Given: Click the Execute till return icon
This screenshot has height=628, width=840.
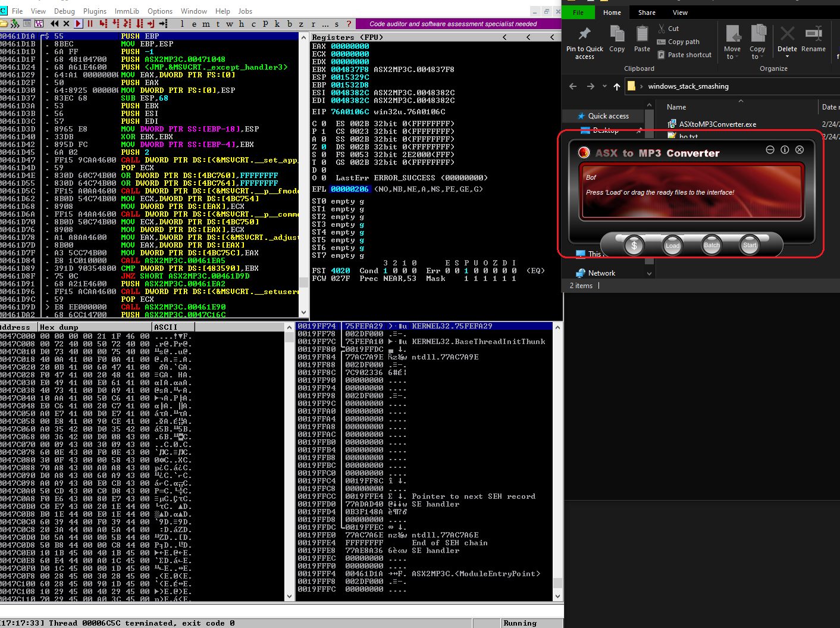Looking at the screenshot, I should [151, 24].
